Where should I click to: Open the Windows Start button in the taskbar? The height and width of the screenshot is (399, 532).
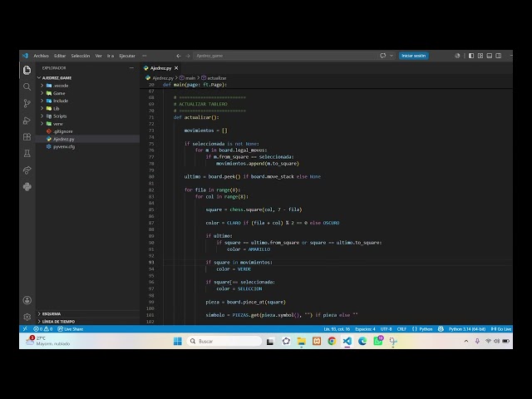(177, 341)
